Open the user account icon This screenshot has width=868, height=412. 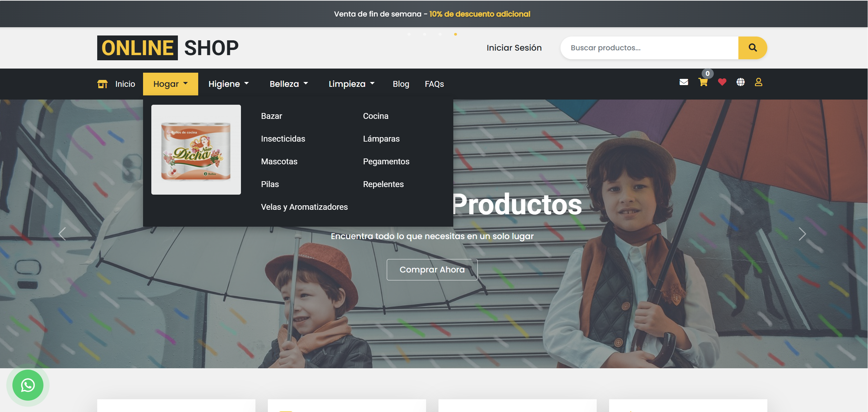tap(759, 82)
